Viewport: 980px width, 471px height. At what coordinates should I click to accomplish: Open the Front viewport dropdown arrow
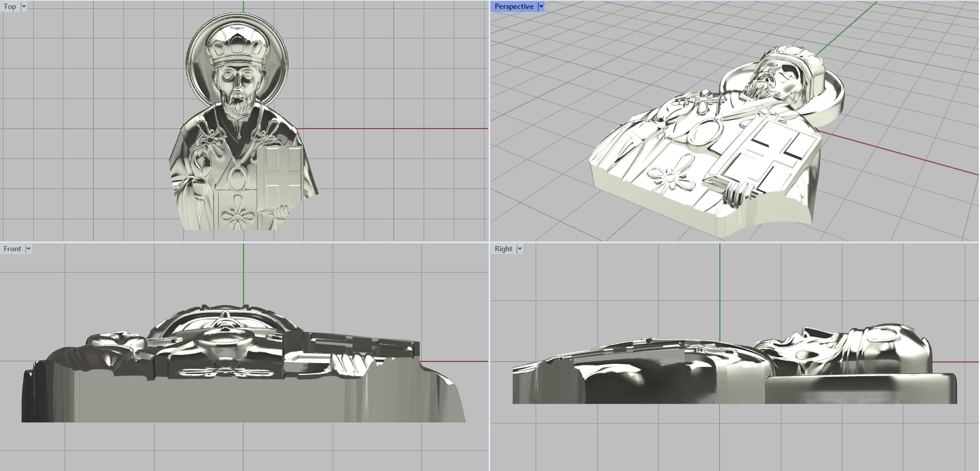28,249
